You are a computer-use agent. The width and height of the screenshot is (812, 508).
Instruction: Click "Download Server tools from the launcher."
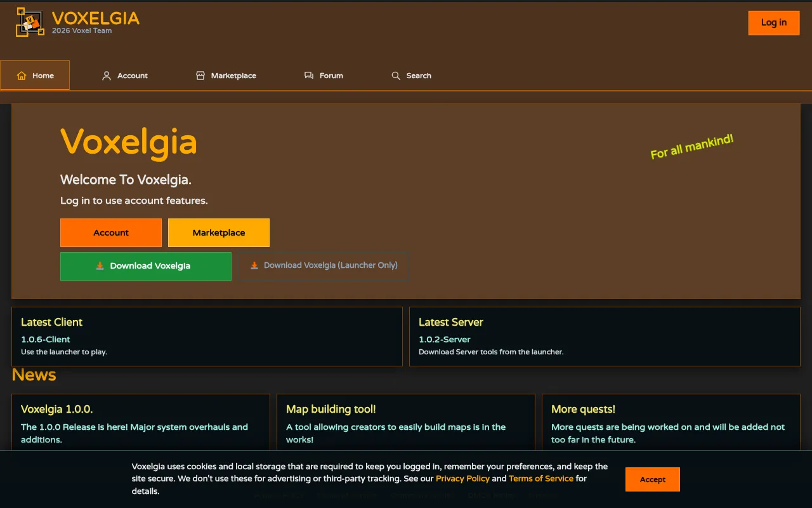[x=491, y=352]
